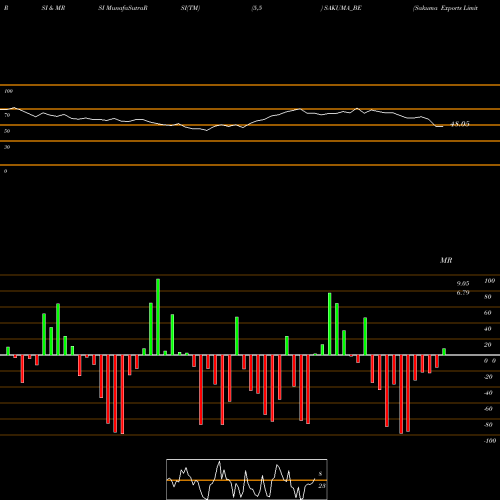Click the '-80' label on MR axis
The height and width of the screenshot is (500, 500).
(488, 425)
